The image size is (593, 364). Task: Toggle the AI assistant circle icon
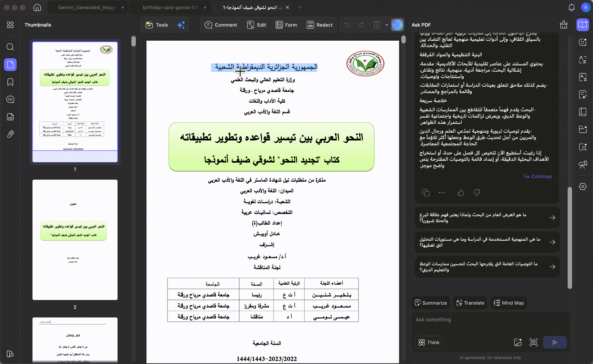point(397,25)
